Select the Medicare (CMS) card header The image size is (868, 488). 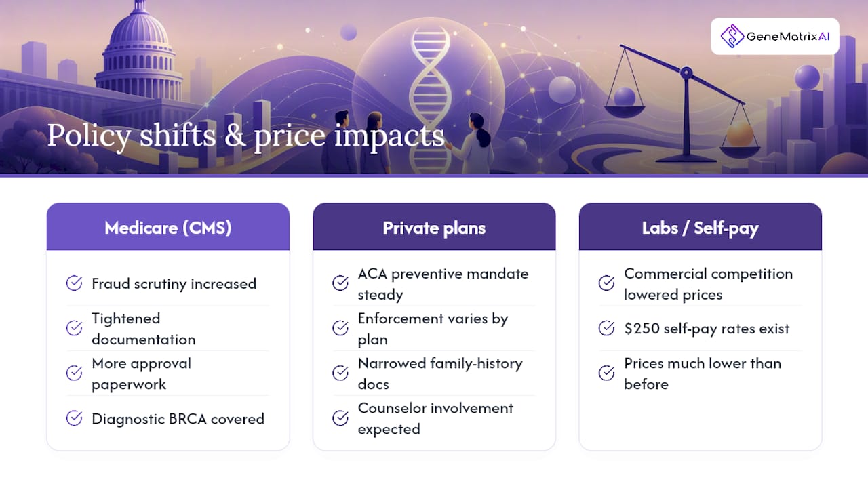[x=168, y=227]
